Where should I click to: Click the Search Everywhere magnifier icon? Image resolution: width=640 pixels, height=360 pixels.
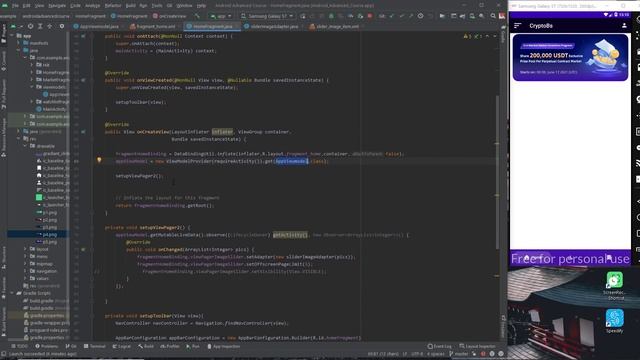tap(493, 16)
